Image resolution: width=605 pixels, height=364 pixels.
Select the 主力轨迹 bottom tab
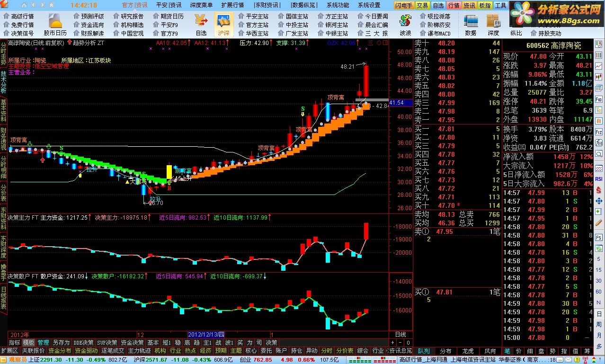click(x=139, y=351)
